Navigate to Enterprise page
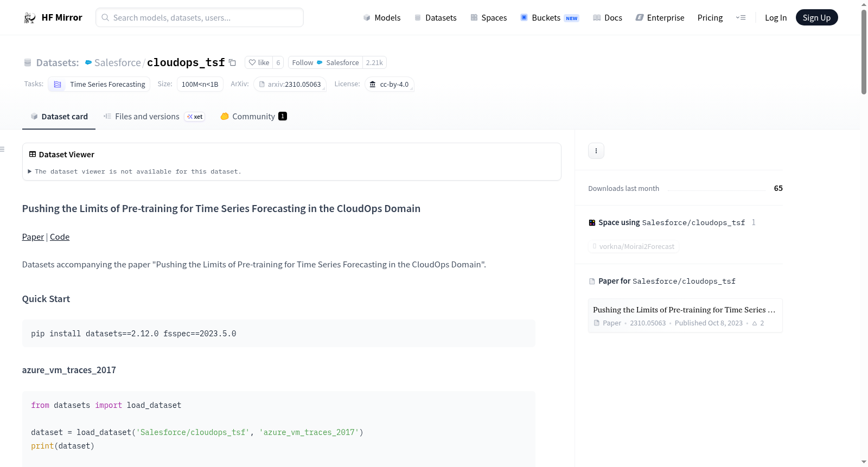 coord(660,18)
